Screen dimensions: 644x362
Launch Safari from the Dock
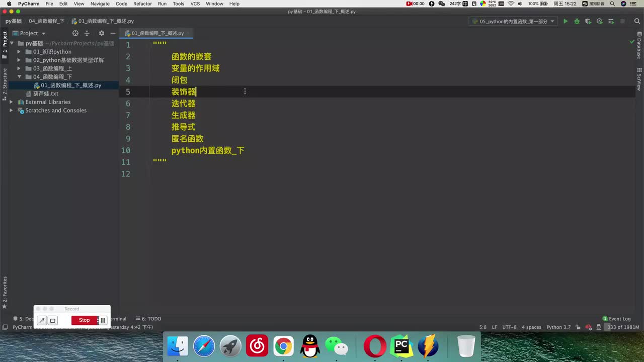coord(204,346)
